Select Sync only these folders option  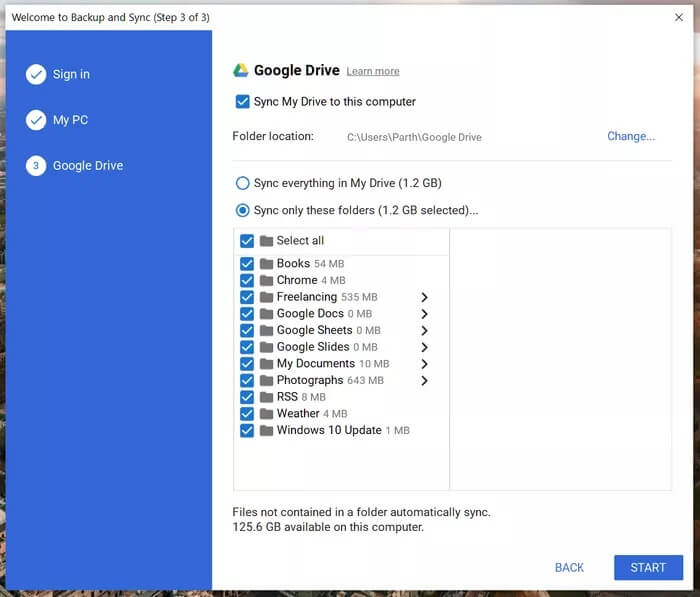click(x=242, y=210)
